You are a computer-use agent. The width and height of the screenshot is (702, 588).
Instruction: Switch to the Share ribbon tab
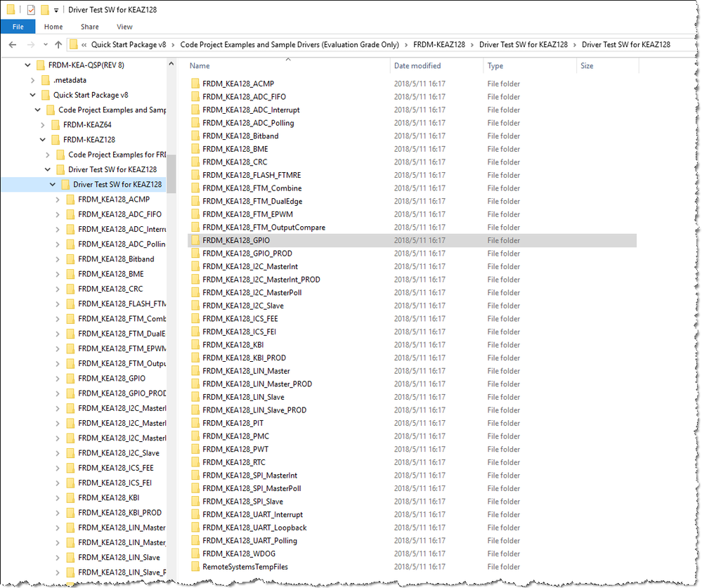click(89, 27)
